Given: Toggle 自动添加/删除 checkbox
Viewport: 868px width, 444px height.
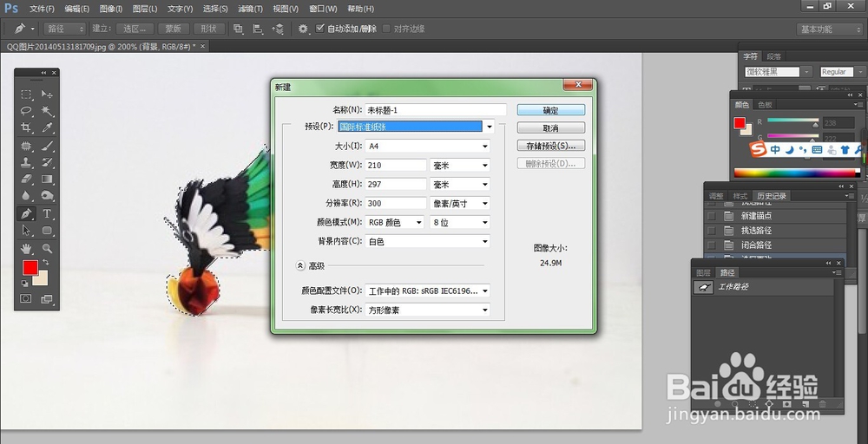Looking at the screenshot, I should coord(320,29).
